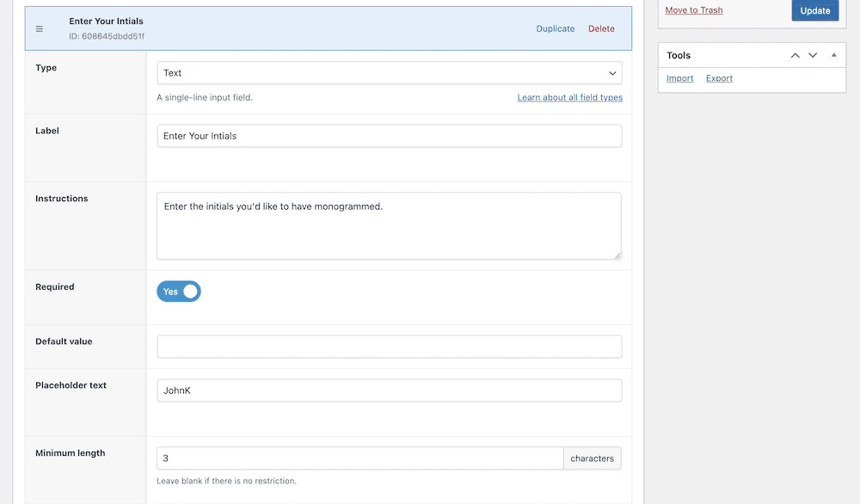Viewport: 860px width, 504px height.
Task: Select the Instructions text area
Action: pyautogui.click(x=389, y=224)
